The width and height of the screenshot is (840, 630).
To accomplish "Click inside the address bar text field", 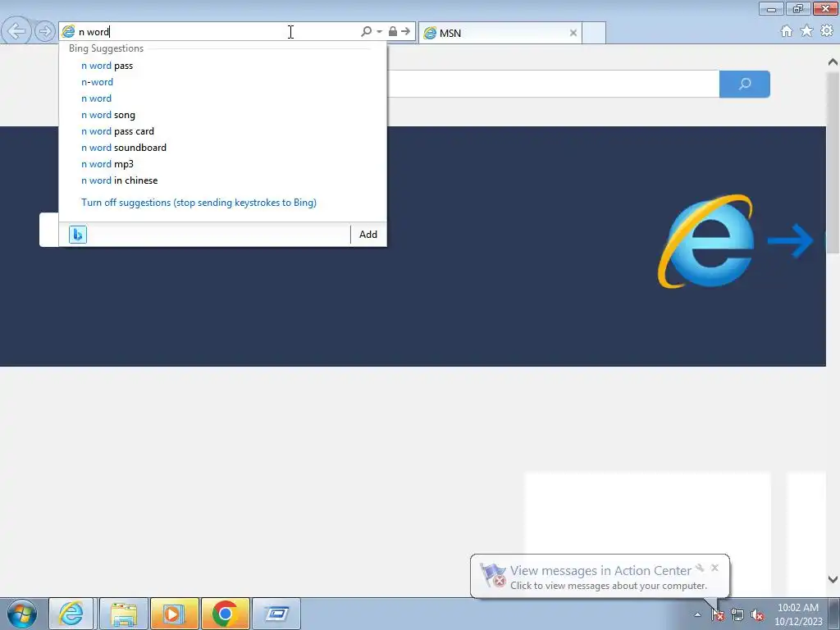I will pos(214,32).
